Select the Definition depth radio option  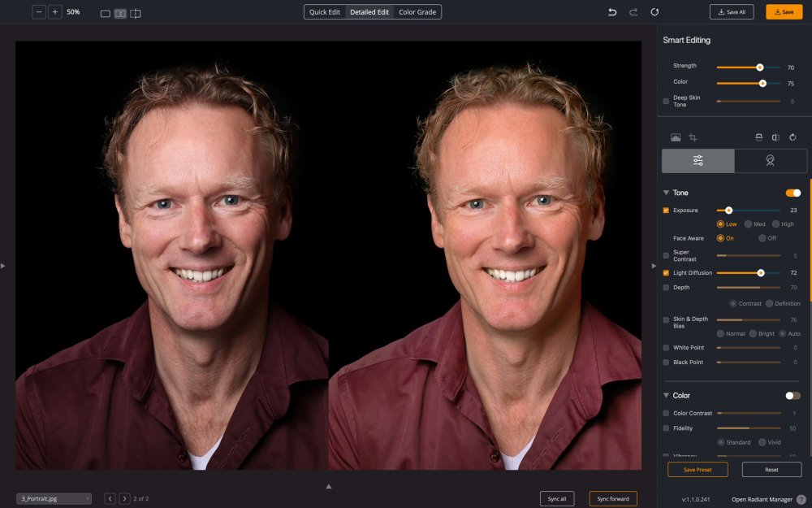[769, 303]
